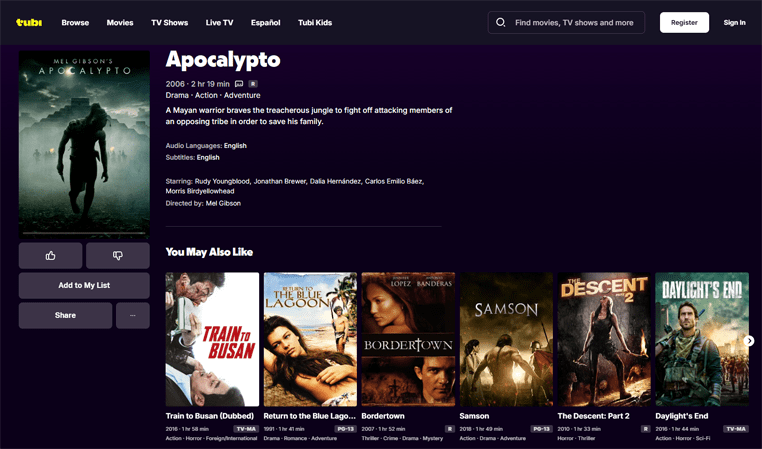Screen dimensions: 762x449
Task: Open actor Carlos Emilio Báez's page
Action: point(394,181)
